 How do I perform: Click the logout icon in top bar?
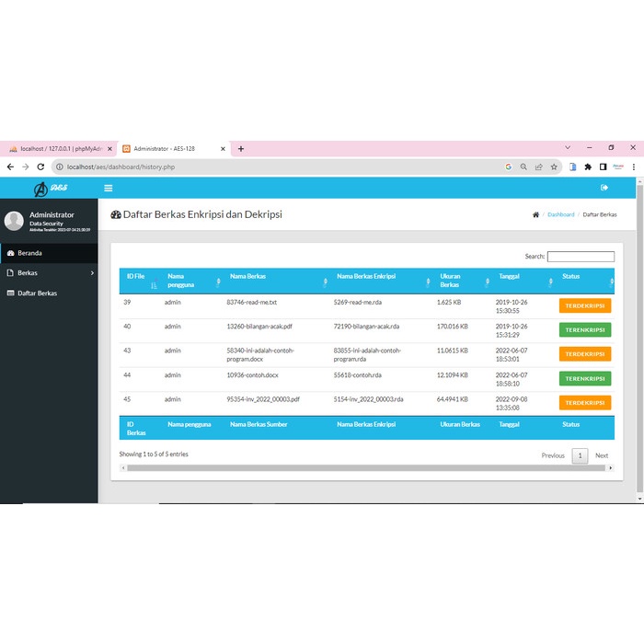604,188
